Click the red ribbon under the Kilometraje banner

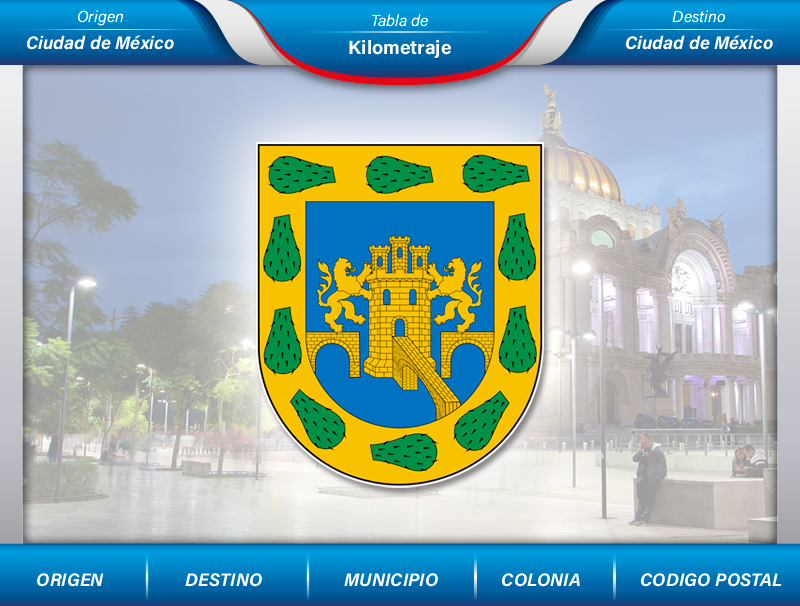tap(400, 70)
